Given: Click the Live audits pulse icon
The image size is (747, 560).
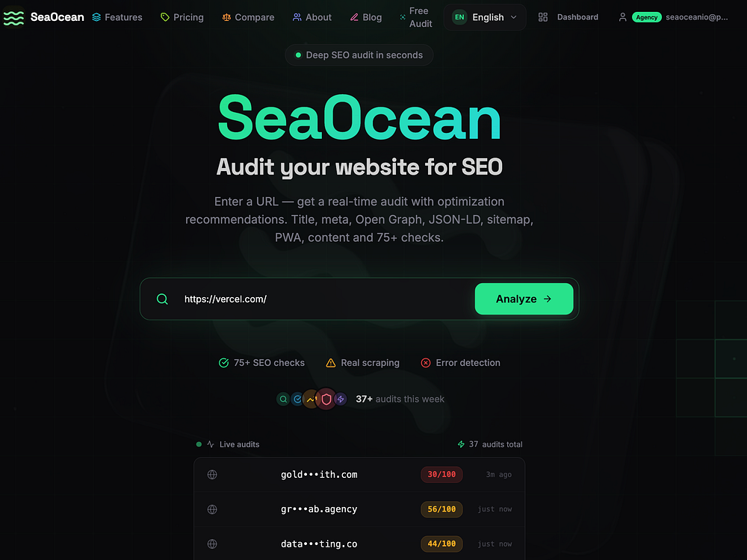Looking at the screenshot, I should tap(211, 444).
